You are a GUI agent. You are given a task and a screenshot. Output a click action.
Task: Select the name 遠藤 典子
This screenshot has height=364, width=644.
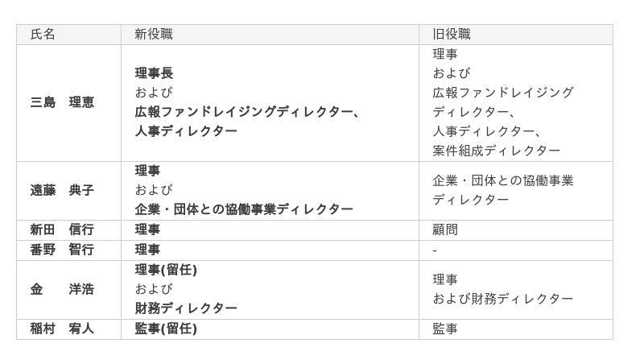click(62, 190)
